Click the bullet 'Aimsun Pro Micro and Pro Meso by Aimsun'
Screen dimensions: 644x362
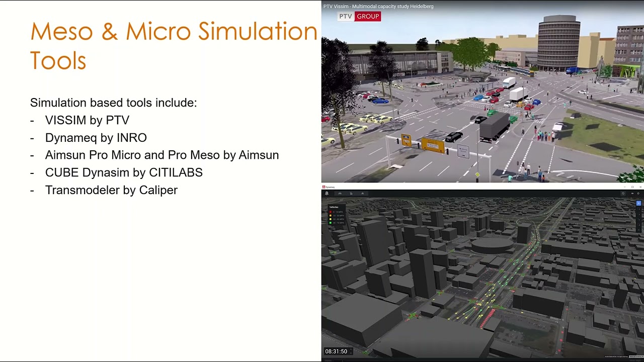pos(162,155)
